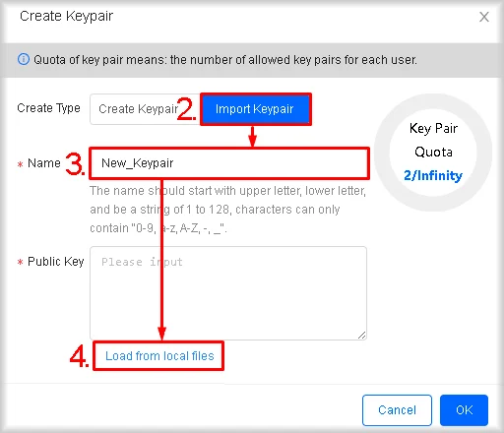Image resolution: width=504 pixels, height=433 pixels.
Task: Click the quota of key pair notice text
Action: click(x=225, y=60)
